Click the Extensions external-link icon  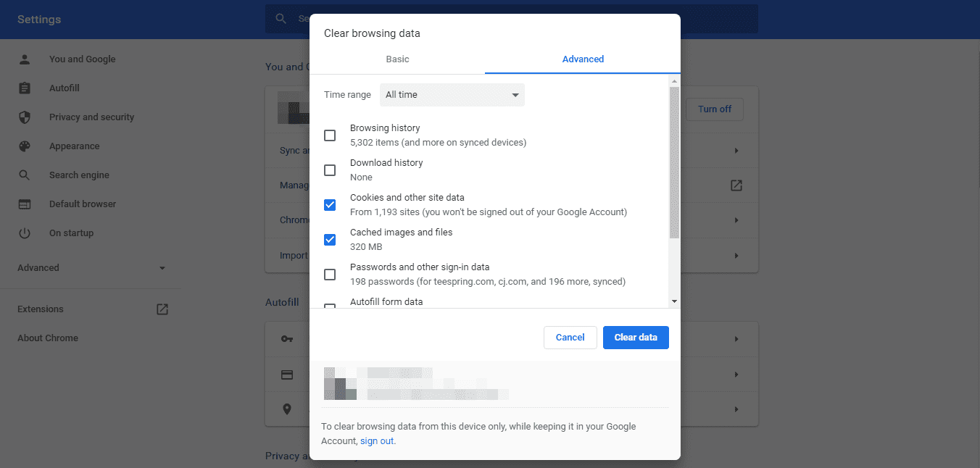pos(162,309)
